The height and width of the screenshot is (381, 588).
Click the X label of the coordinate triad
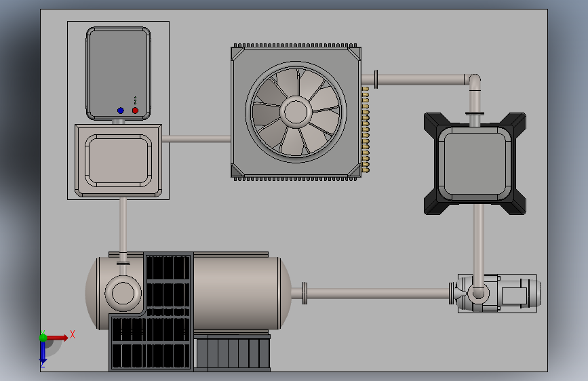(73, 334)
